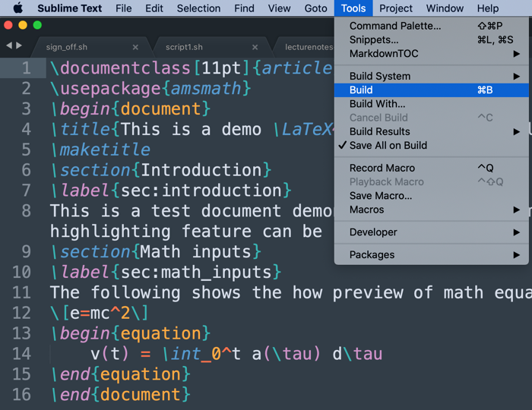Toggle Save All on Build checkmark
532x410 pixels.
431,145
